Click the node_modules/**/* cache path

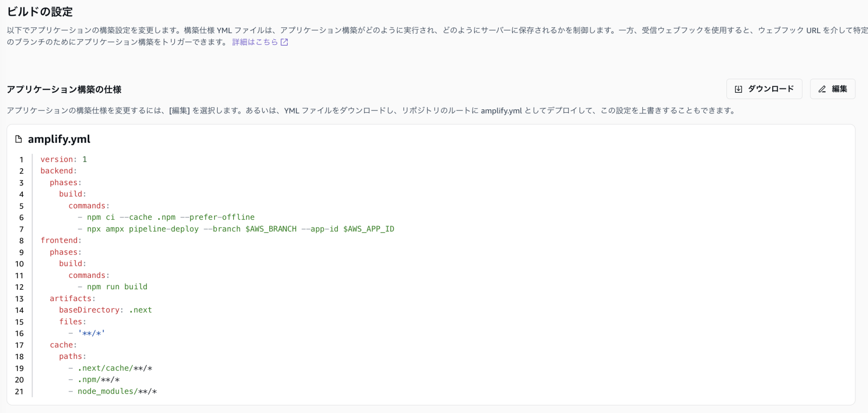[117, 391]
